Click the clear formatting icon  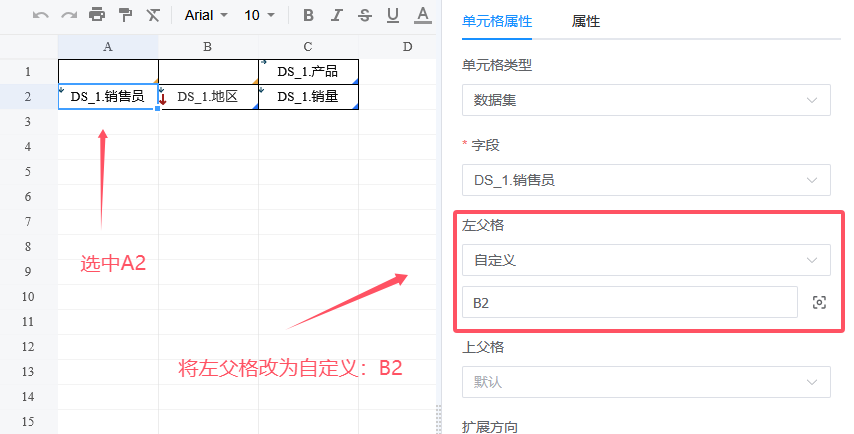(153, 15)
